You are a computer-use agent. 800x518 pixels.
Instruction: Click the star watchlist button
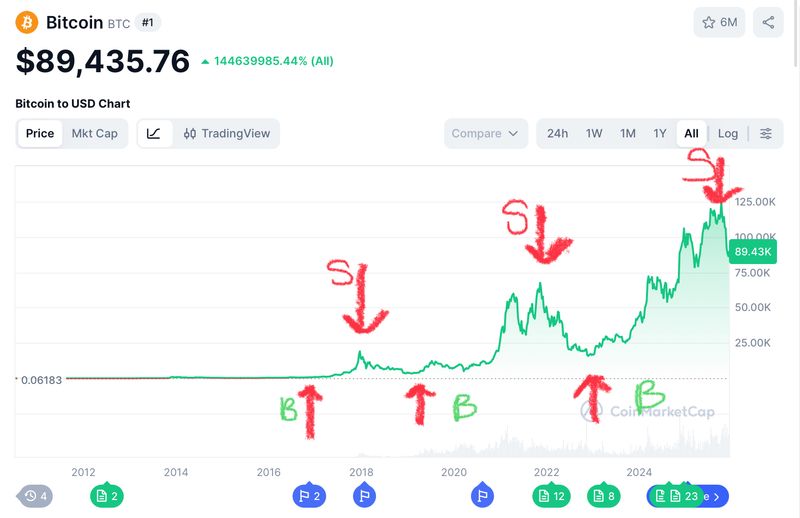point(719,22)
